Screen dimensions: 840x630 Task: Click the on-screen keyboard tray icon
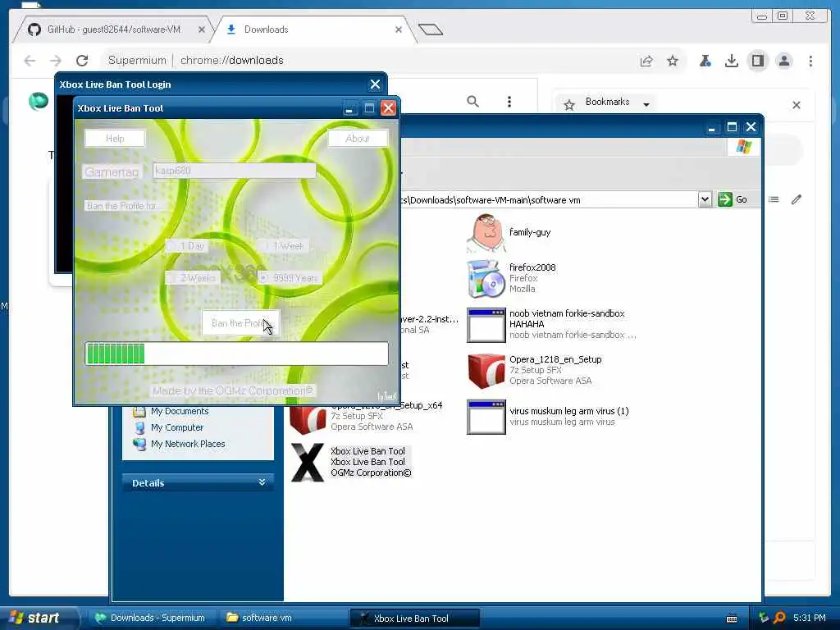731,619
